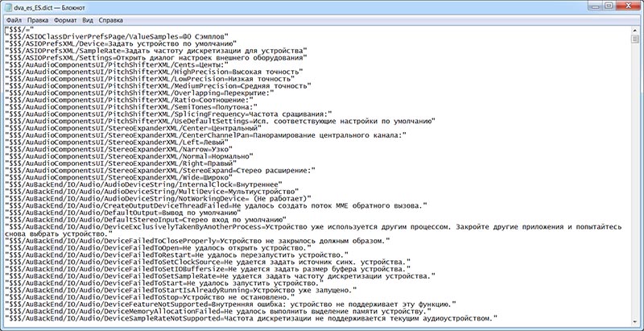Open the Справка menu

(x=111, y=20)
